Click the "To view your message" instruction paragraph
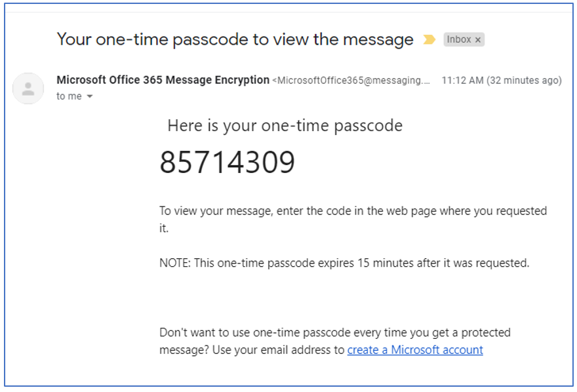 point(353,219)
